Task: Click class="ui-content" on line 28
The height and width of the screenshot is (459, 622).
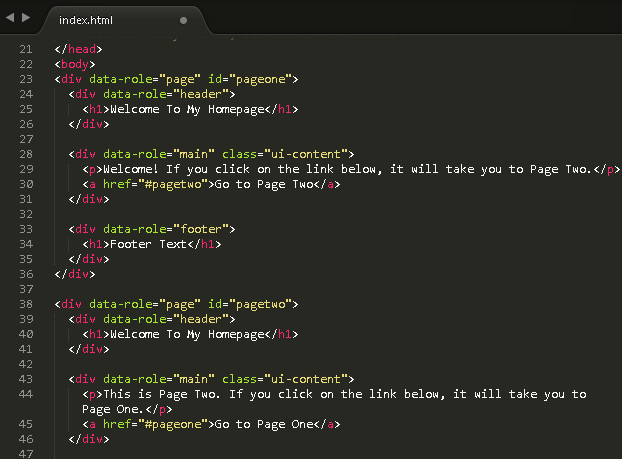Action: pos(285,154)
